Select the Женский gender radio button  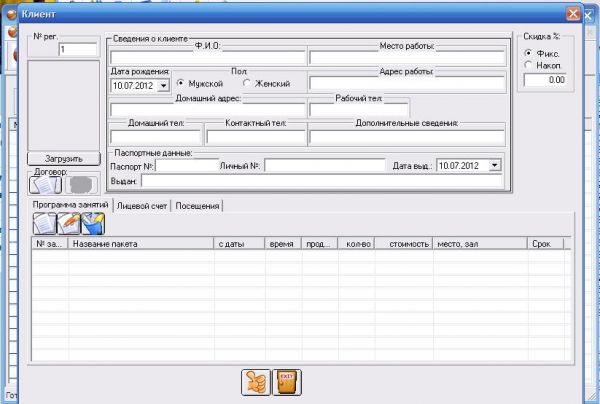pos(247,84)
